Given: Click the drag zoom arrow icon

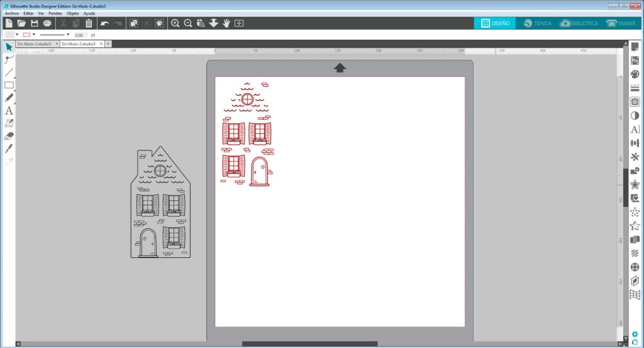Looking at the screenshot, I should point(214,23).
